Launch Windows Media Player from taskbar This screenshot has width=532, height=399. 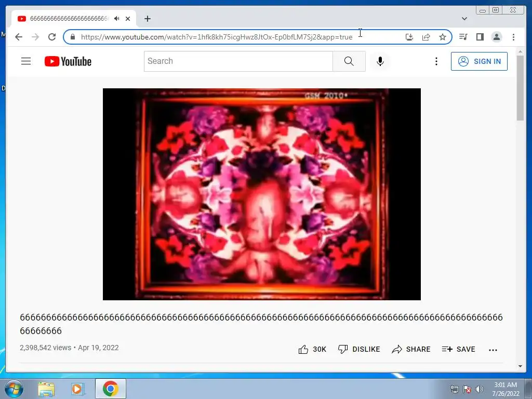(77, 389)
